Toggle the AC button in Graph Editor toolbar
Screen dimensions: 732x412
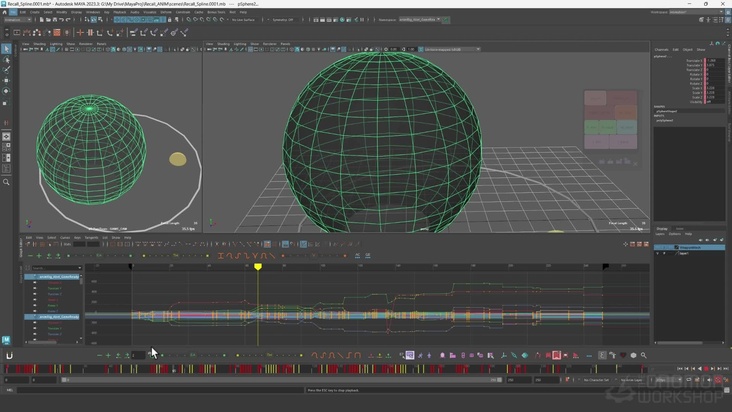[x=357, y=255]
